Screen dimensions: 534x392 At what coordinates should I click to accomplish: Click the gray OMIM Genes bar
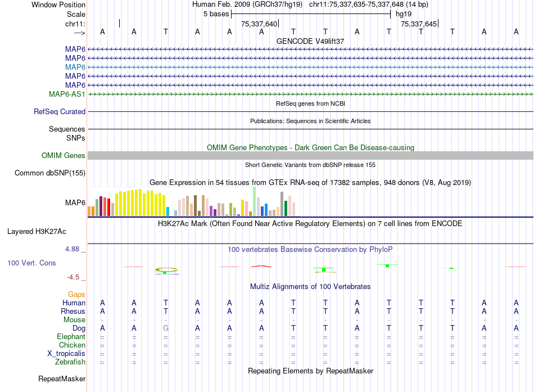coord(310,155)
